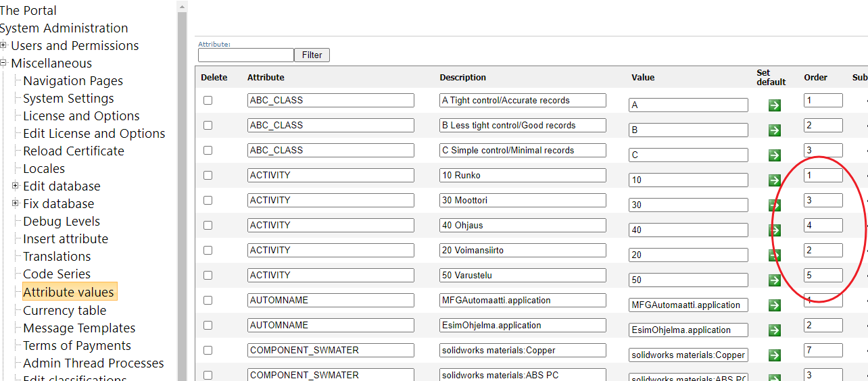Click set-default arrow for solidworks materials:Copper row

click(775, 355)
